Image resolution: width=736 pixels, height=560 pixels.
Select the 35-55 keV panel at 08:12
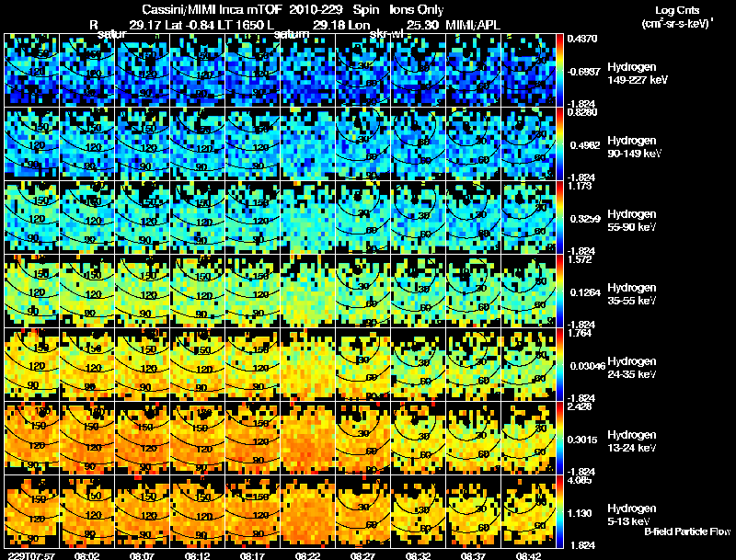pyautogui.click(x=198, y=291)
